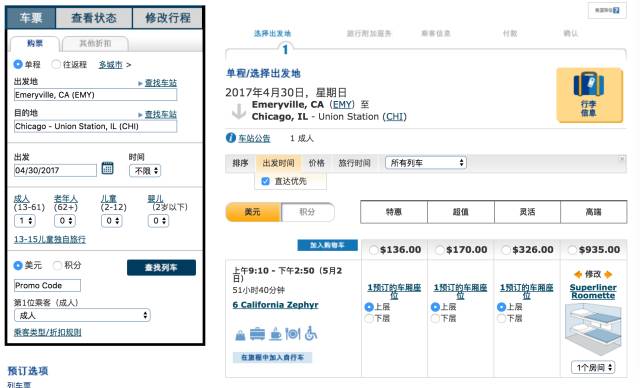Close the sort bar with its small x
The height and width of the screenshot is (388, 640).
[622, 158]
